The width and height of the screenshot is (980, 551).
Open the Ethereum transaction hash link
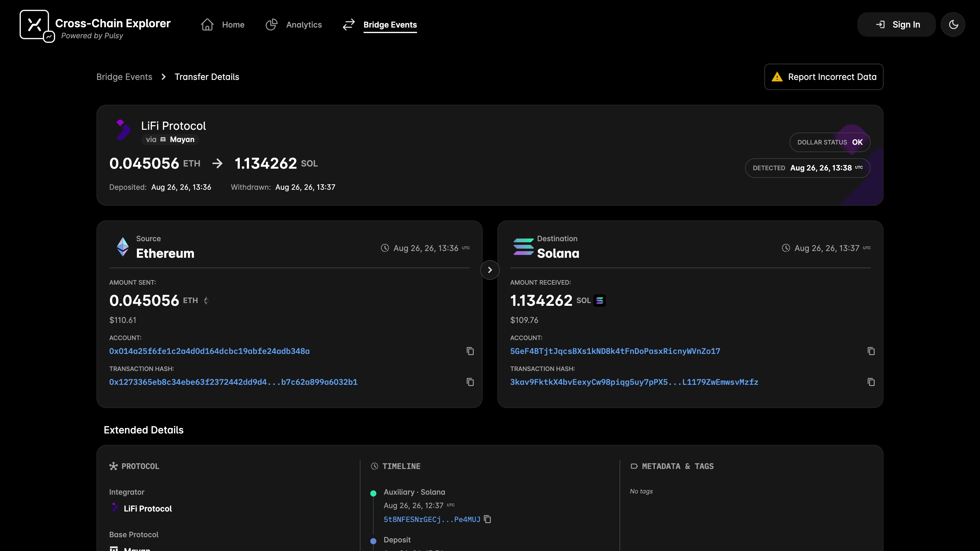[x=233, y=382]
